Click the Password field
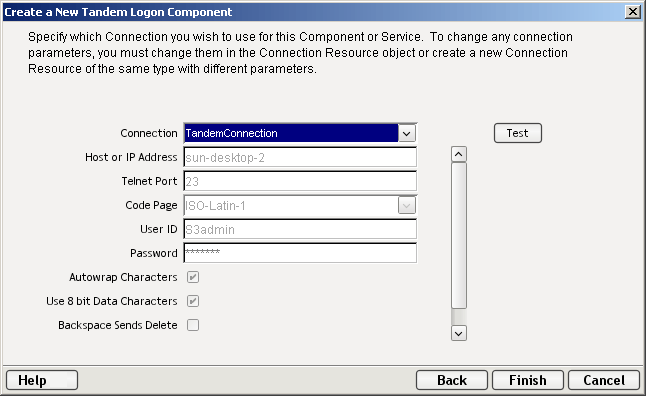Viewport: 646px width, 396px height. [300, 253]
